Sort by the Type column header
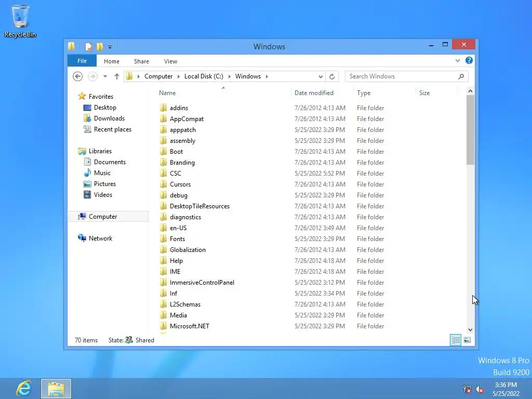 click(364, 93)
